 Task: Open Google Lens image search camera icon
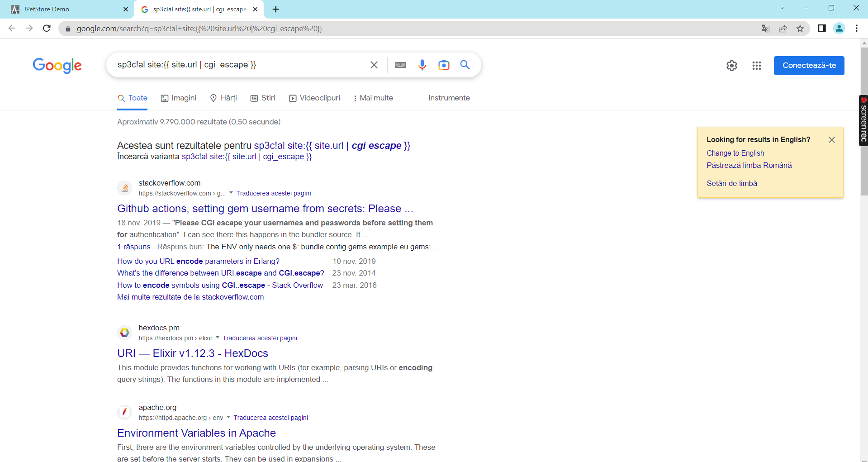444,65
